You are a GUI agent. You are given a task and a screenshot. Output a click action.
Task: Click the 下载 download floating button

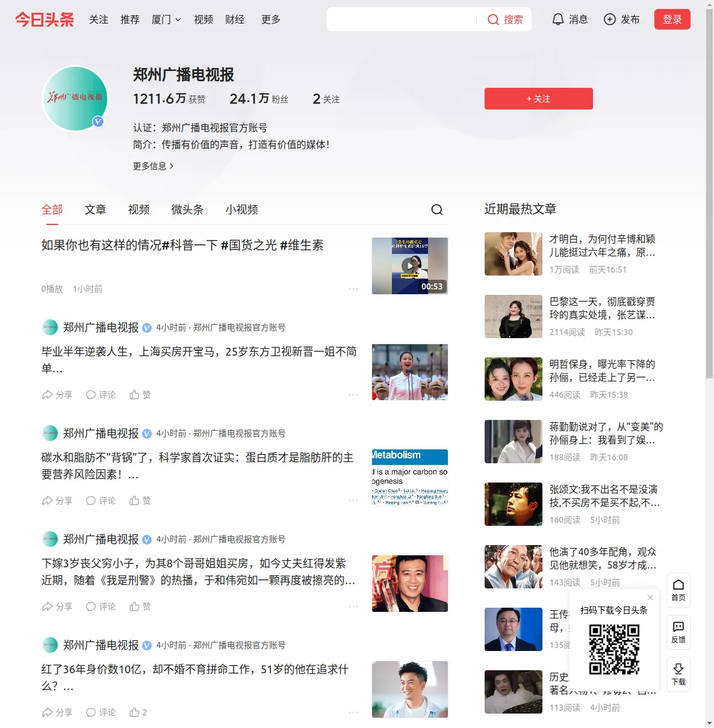coord(678,674)
